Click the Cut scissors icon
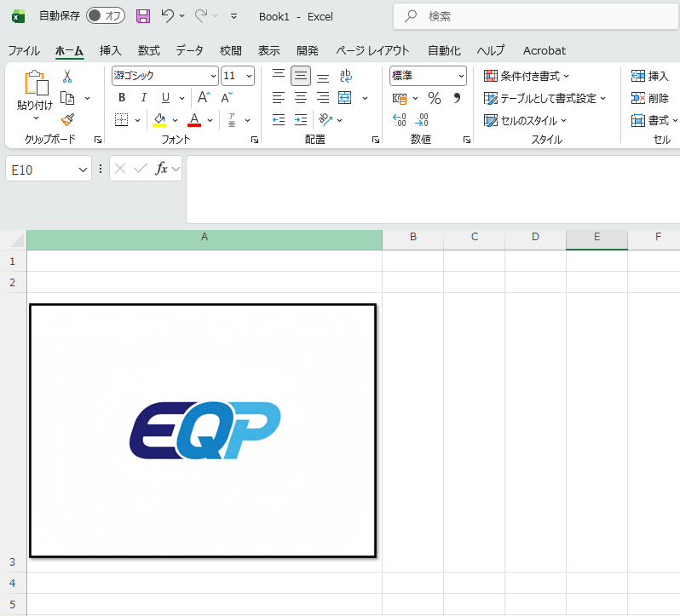Image resolution: width=680 pixels, height=616 pixels. 68,77
